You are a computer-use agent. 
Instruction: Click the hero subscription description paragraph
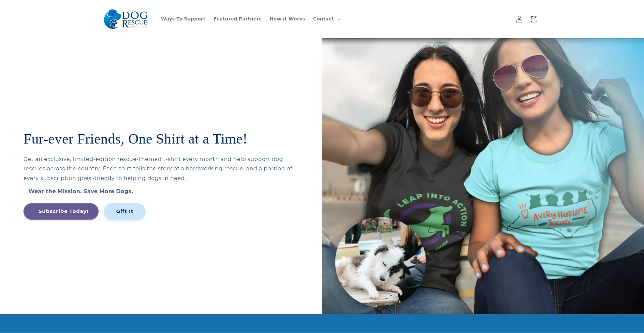coord(158,169)
